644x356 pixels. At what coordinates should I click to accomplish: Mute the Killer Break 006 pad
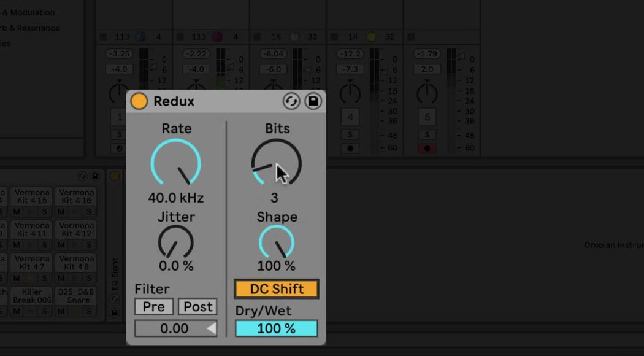click(17, 312)
